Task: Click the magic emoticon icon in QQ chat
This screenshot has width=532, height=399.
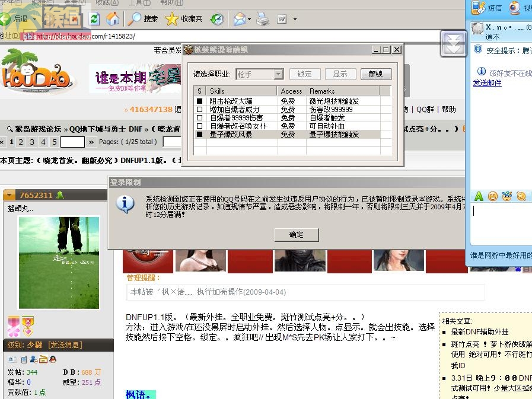Action: click(x=507, y=196)
